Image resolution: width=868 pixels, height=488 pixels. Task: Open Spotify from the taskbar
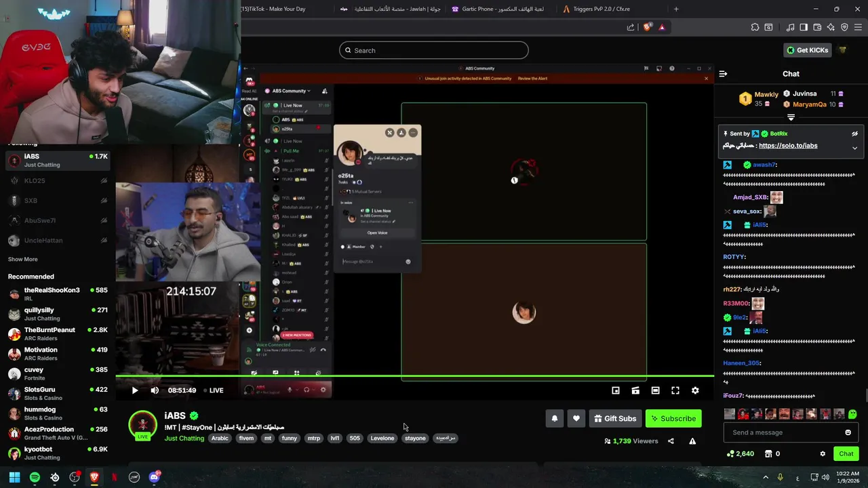click(35, 477)
